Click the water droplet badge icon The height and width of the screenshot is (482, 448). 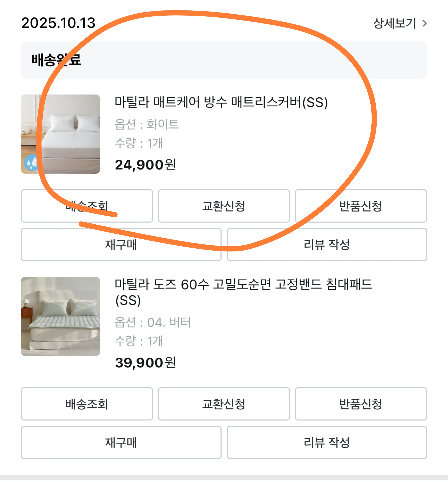coord(31,162)
